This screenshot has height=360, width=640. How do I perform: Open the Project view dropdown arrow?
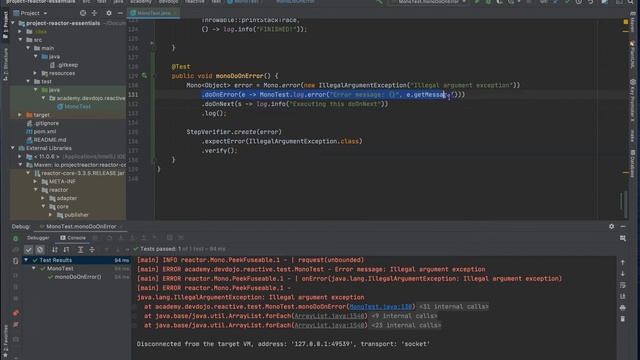coord(45,13)
